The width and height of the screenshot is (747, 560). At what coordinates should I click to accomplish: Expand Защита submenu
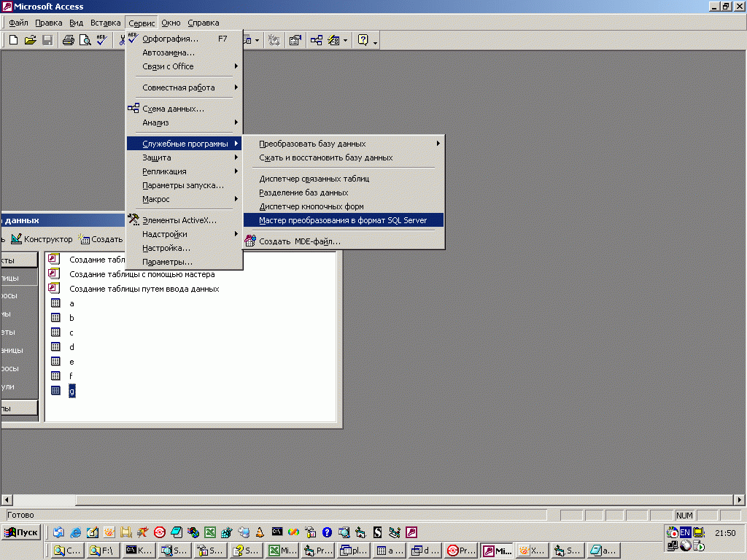pyautogui.click(x=185, y=157)
